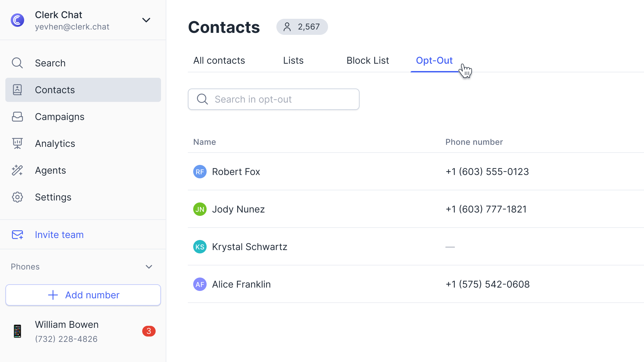Click the contacts counter showing 2,567
644x362 pixels.
coord(302,27)
